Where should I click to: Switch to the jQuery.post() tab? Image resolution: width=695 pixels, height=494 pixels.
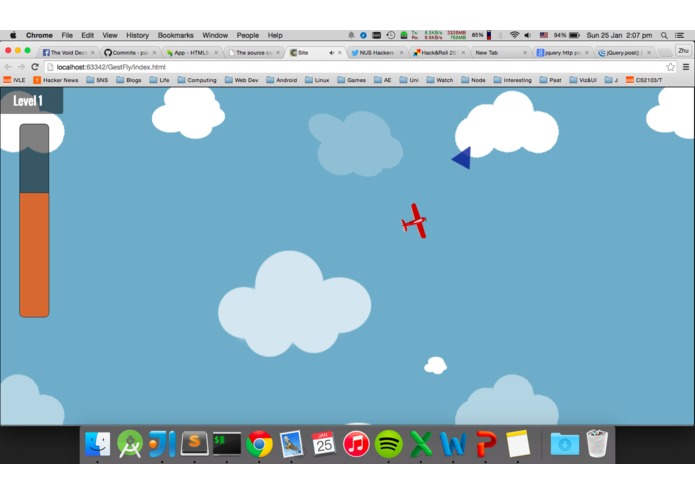click(x=624, y=52)
